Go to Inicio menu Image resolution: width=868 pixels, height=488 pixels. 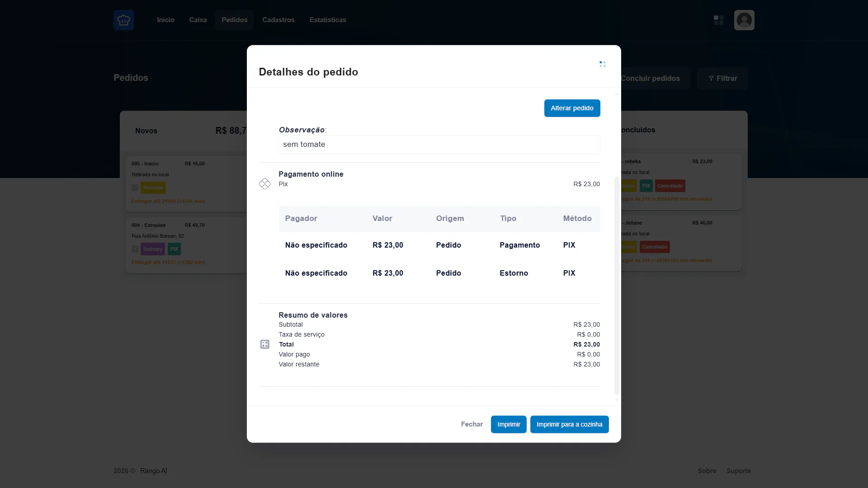click(165, 20)
